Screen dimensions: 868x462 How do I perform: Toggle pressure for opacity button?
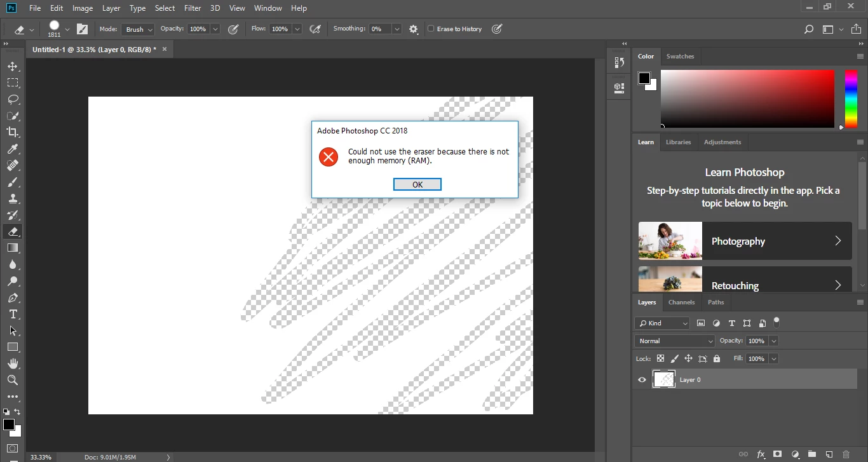[x=233, y=29]
